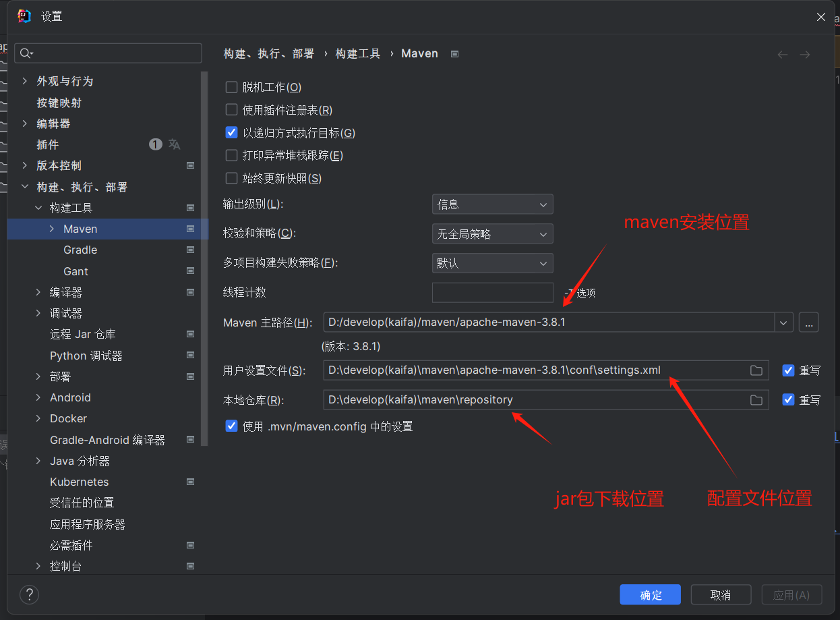Expand Java 分析器 tree node
Image resolution: width=840 pixels, height=620 pixels.
click(x=38, y=461)
